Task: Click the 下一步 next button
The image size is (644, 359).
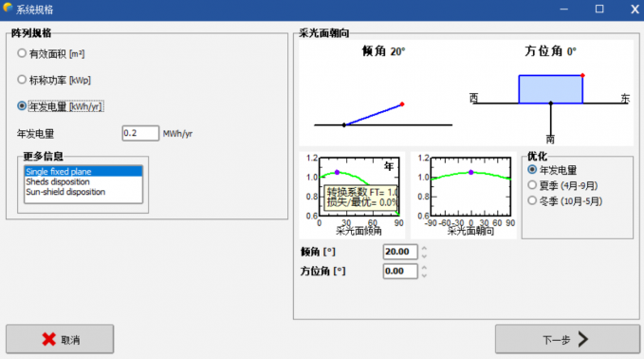Action: click(567, 339)
